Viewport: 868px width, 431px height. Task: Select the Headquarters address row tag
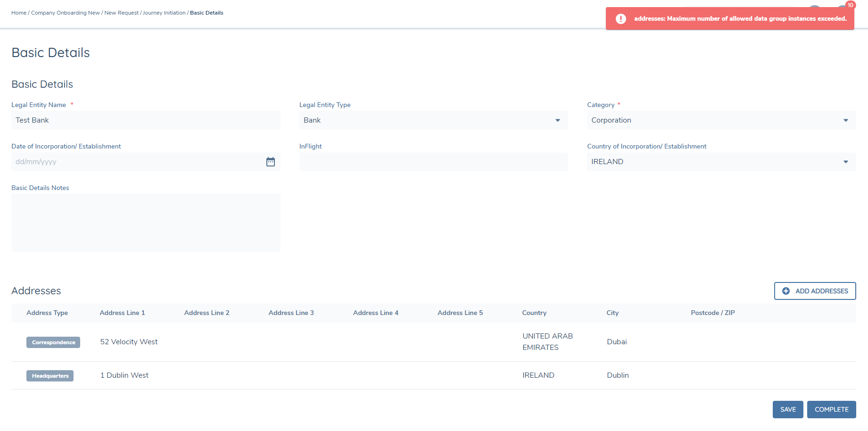coord(50,376)
